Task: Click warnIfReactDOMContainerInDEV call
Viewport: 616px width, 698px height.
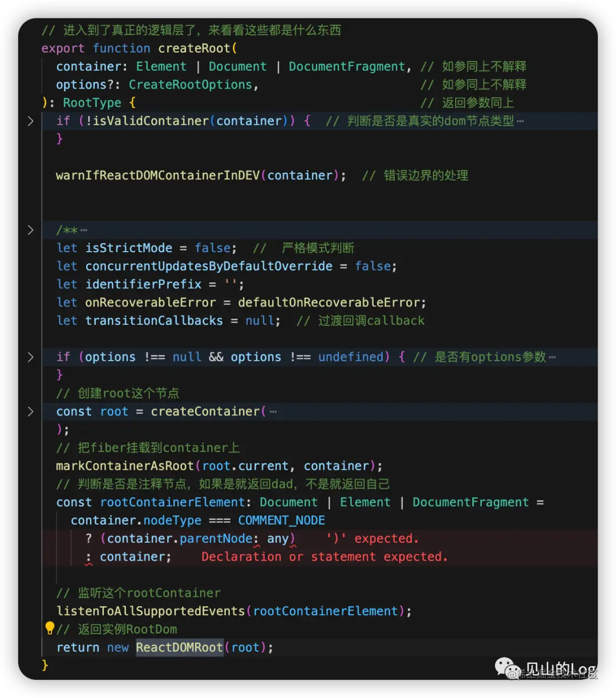Action: pos(157,175)
